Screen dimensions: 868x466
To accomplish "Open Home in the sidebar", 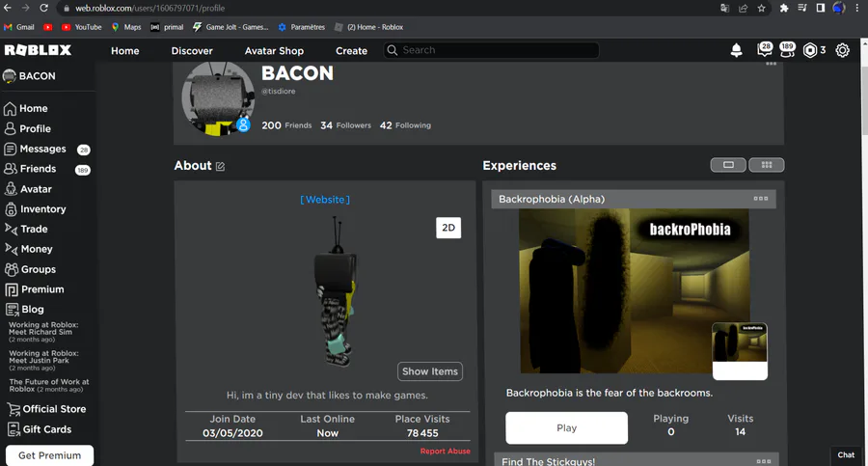I will 27,109.
